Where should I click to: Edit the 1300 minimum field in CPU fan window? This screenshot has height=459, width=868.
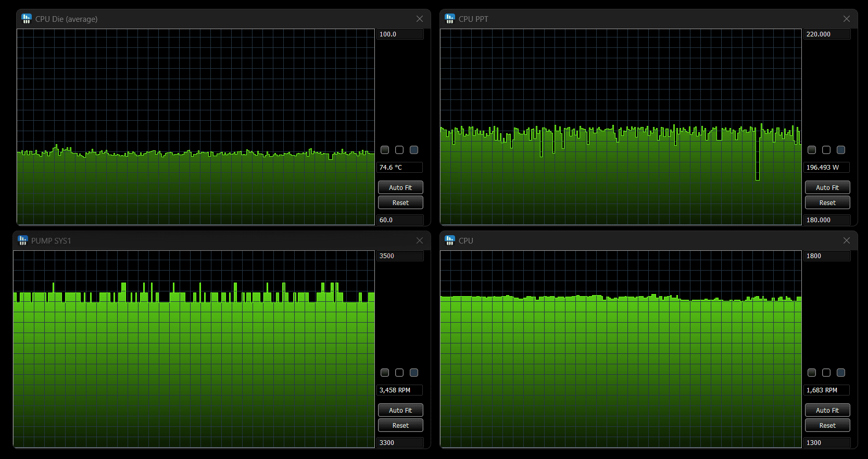[827, 443]
